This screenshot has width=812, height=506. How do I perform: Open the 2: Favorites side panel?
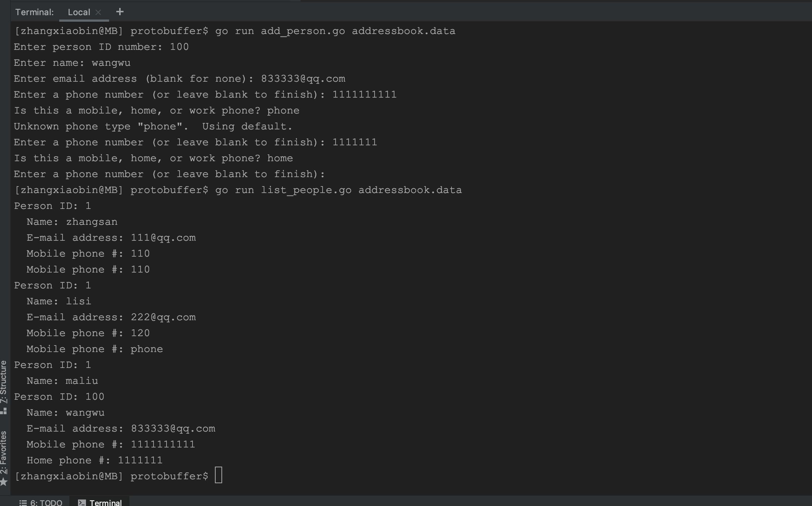pos(4,453)
